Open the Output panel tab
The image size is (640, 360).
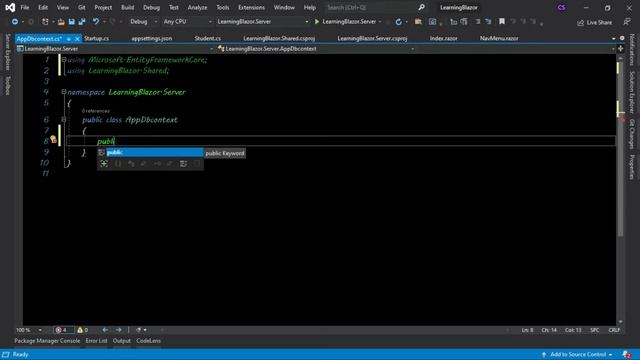pyautogui.click(x=122, y=341)
